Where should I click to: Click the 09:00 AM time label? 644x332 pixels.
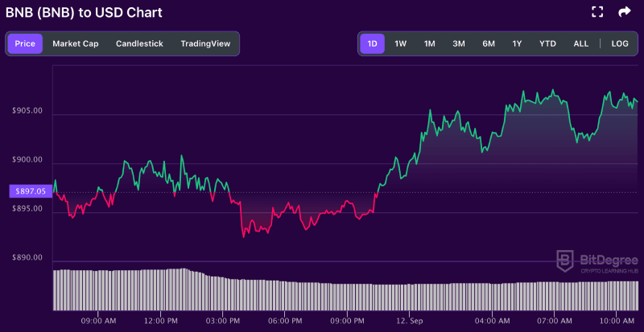(98, 319)
